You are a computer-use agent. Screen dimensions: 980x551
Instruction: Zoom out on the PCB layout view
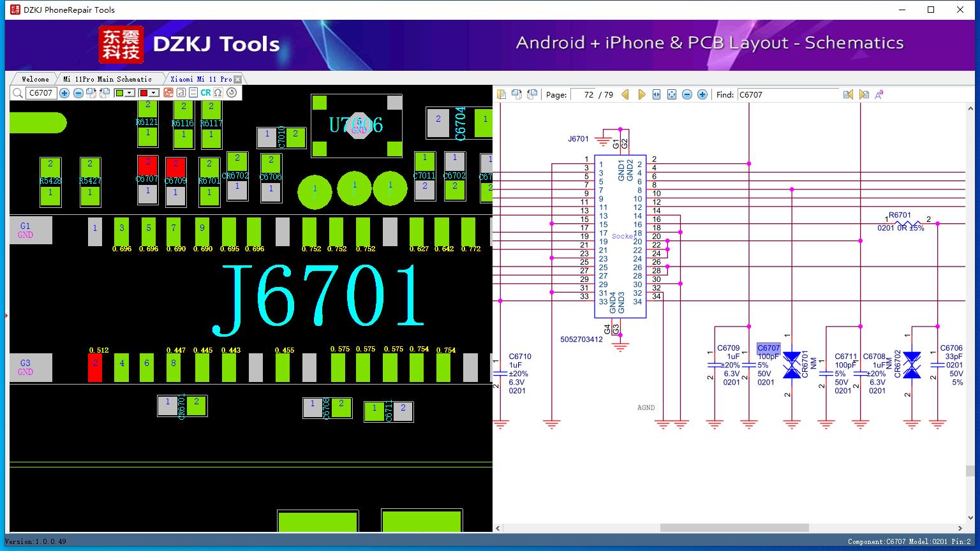pyautogui.click(x=78, y=93)
